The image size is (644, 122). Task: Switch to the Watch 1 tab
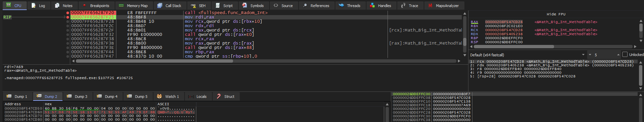click(x=169, y=97)
